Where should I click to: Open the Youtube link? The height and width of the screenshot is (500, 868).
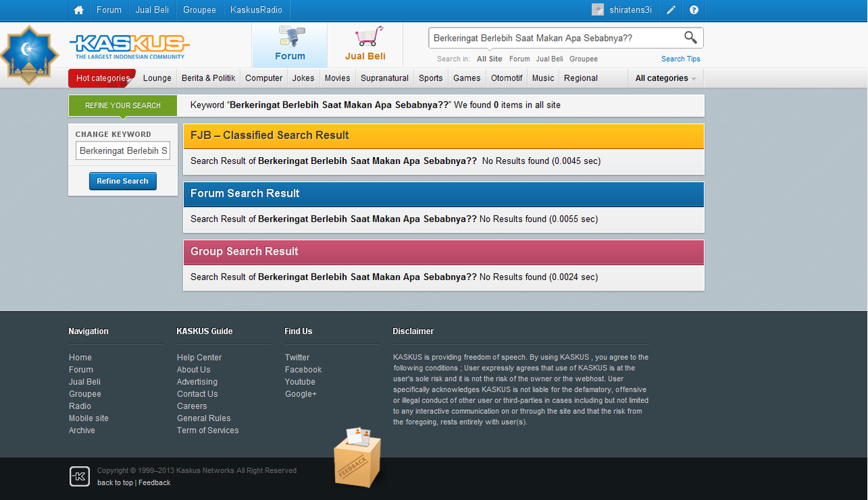[300, 382]
